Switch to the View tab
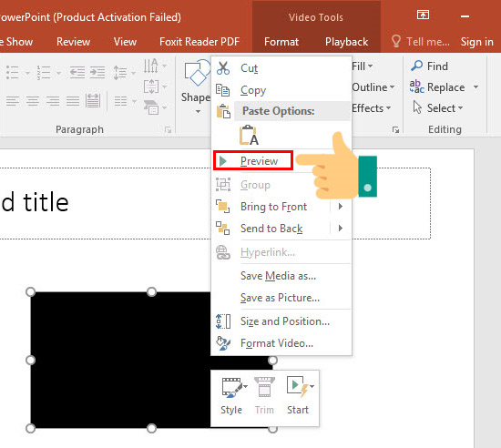Image resolution: width=501 pixels, height=448 pixels. pyautogui.click(x=125, y=42)
